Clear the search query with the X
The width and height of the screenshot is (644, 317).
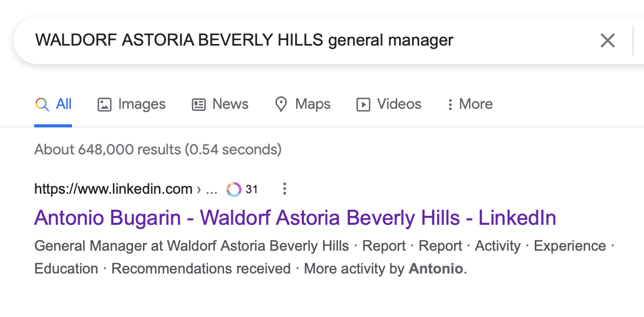pos(607,40)
